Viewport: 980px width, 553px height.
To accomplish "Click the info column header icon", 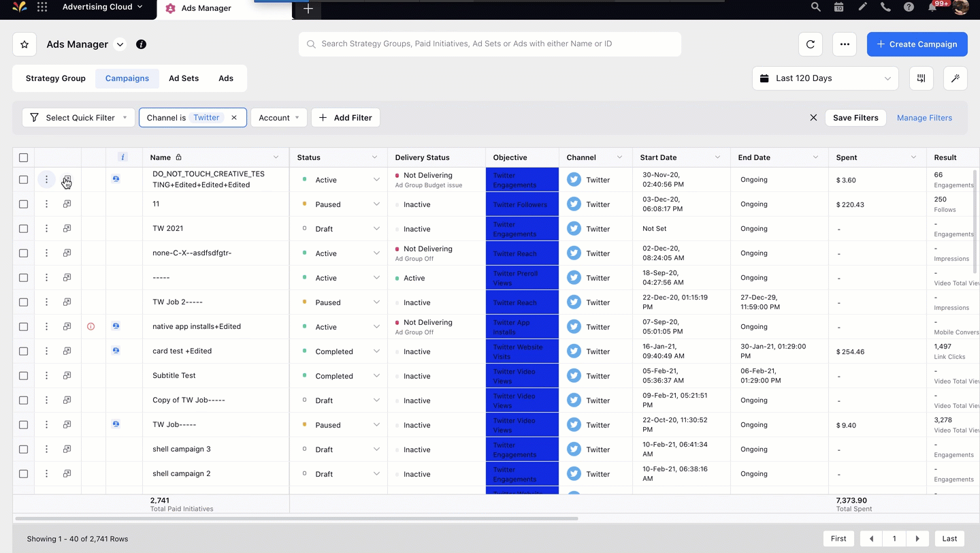I will (x=123, y=157).
